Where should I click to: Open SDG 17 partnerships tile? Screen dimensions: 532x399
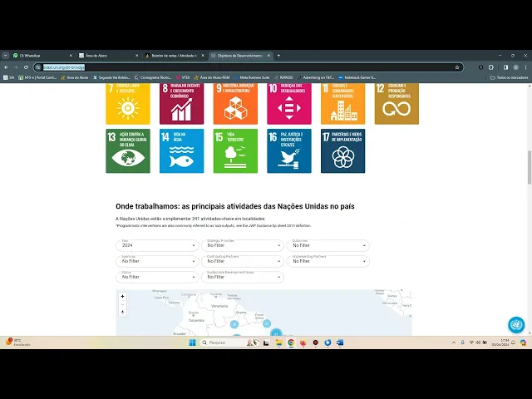[343, 151]
